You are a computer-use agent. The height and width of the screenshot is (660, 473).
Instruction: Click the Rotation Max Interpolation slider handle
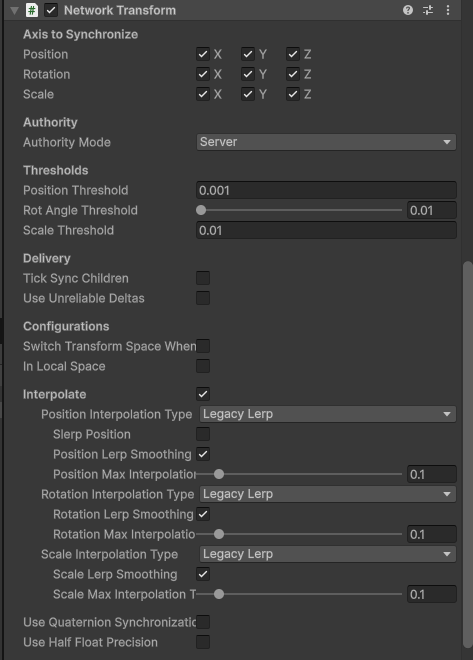click(219, 534)
